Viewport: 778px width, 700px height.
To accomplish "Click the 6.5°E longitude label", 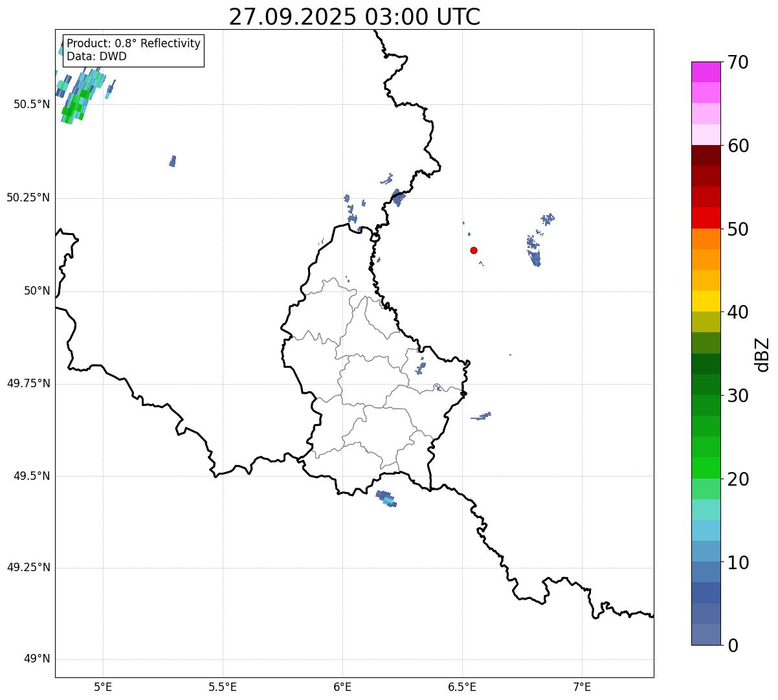I will tap(462, 687).
